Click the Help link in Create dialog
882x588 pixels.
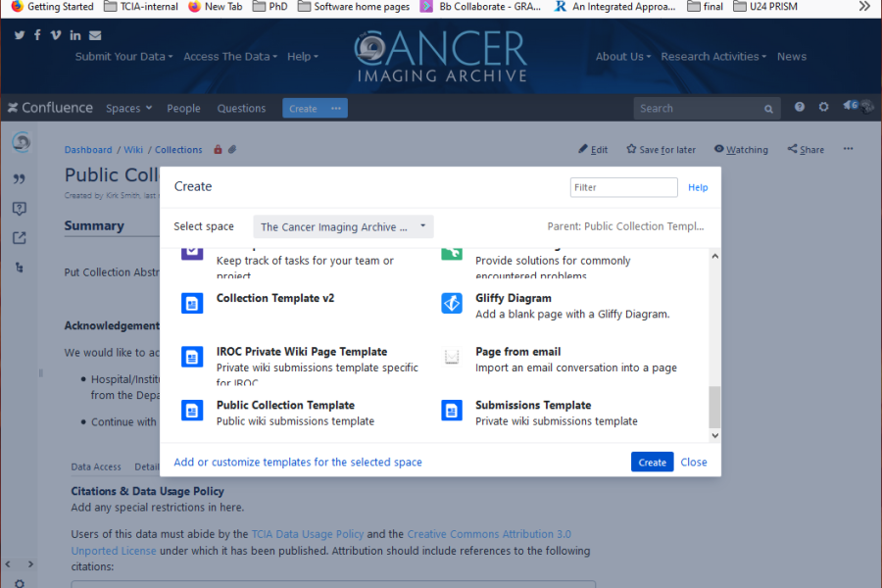[x=698, y=187]
